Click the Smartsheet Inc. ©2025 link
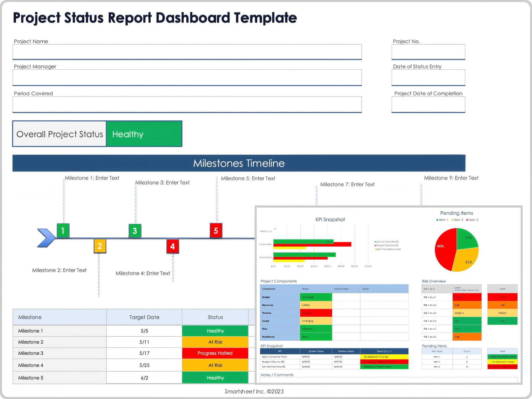This screenshot has height=399, width=532. (x=254, y=391)
